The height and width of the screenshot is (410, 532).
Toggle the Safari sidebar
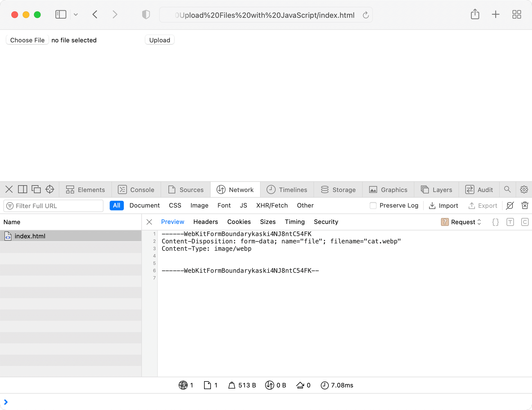pyautogui.click(x=61, y=14)
